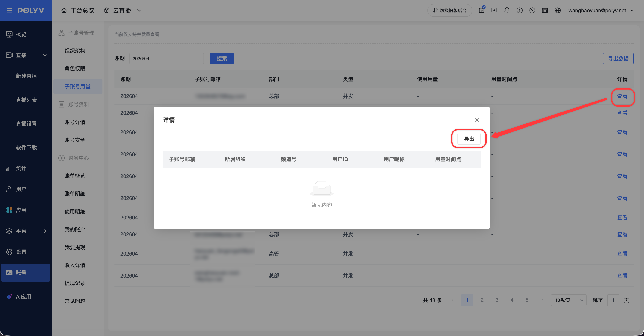This screenshot has height=336, width=644.
Task: Click the 财务中心 yen icon
Action: (x=61, y=158)
